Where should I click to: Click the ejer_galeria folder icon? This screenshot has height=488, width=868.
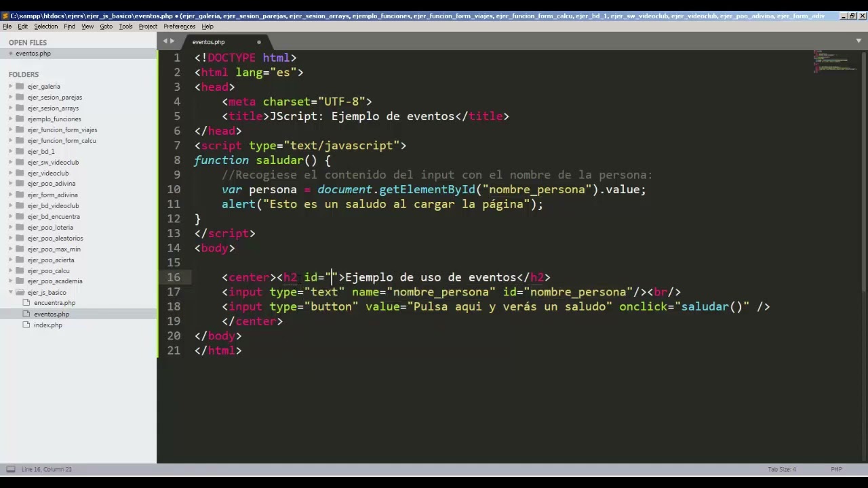pos(20,87)
